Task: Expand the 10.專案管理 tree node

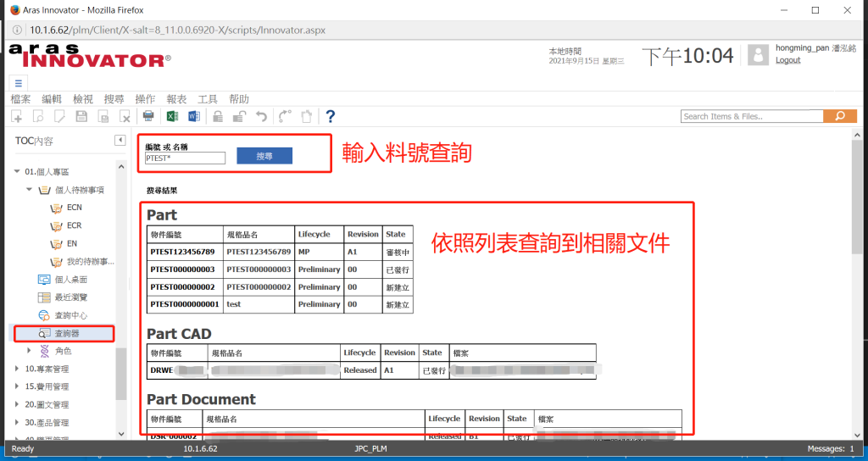Action: (x=17, y=369)
